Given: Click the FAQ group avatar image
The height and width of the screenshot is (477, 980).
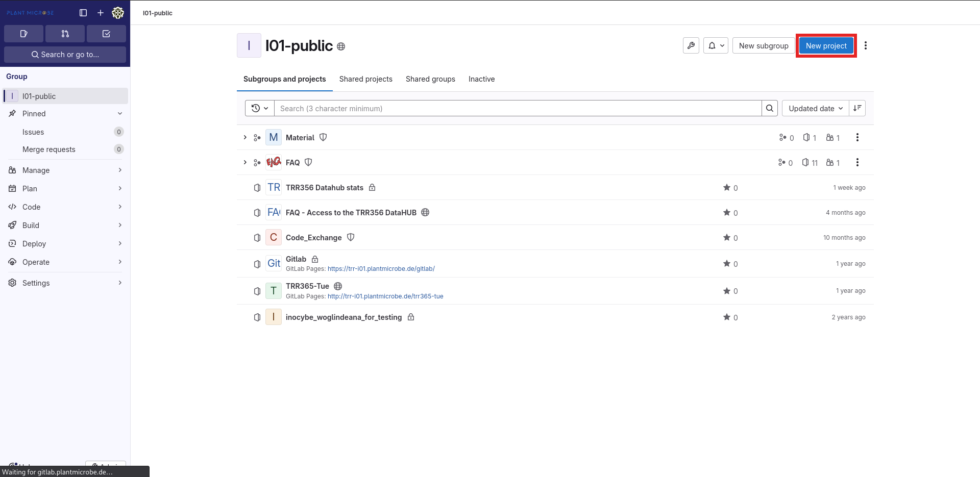Looking at the screenshot, I should pos(274,162).
